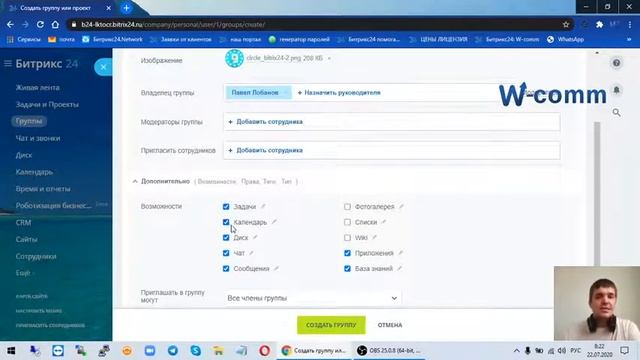Image resolution: width=640 pixels, height=360 pixels.
Task: Open Сотрудники in the sidebar
Action: pyautogui.click(x=36, y=256)
